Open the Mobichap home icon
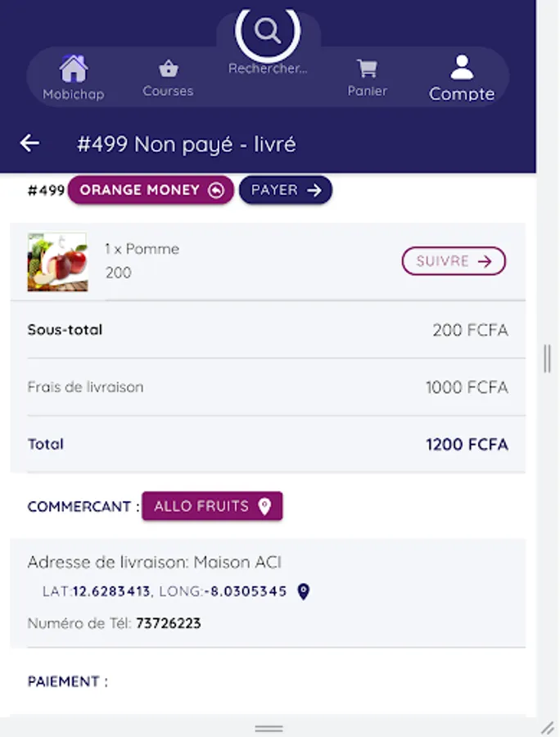This screenshot has width=560, height=737. pos(73,69)
